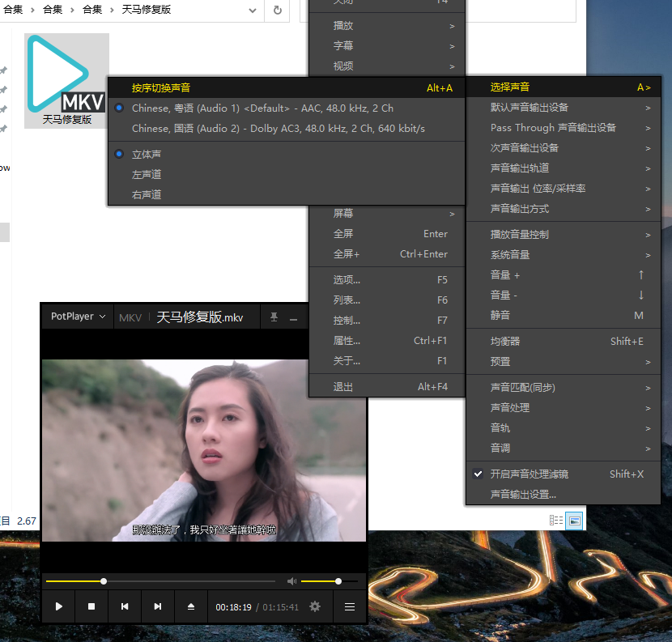672x642 pixels.
Task: Stop playback with the square Stop button
Action: click(91, 606)
